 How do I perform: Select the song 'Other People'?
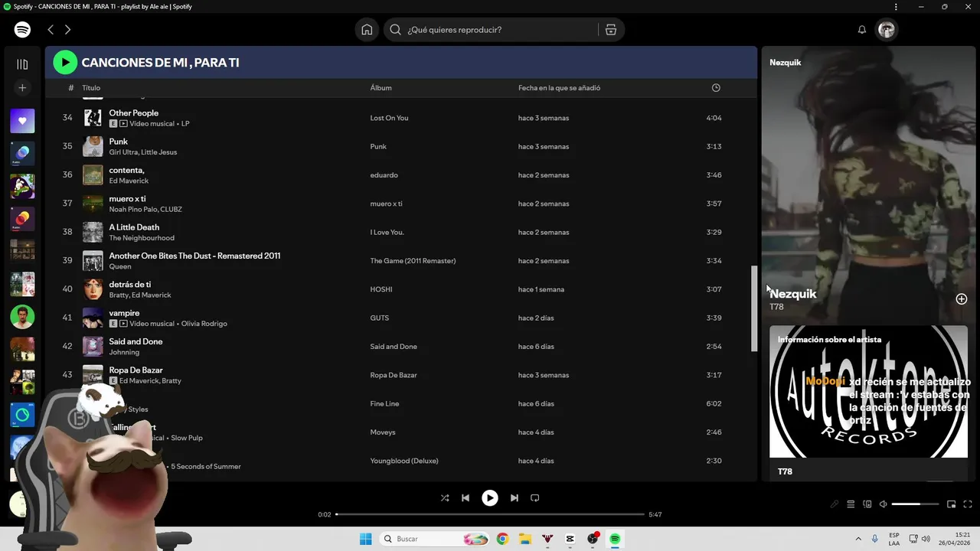pyautogui.click(x=134, y=113)
